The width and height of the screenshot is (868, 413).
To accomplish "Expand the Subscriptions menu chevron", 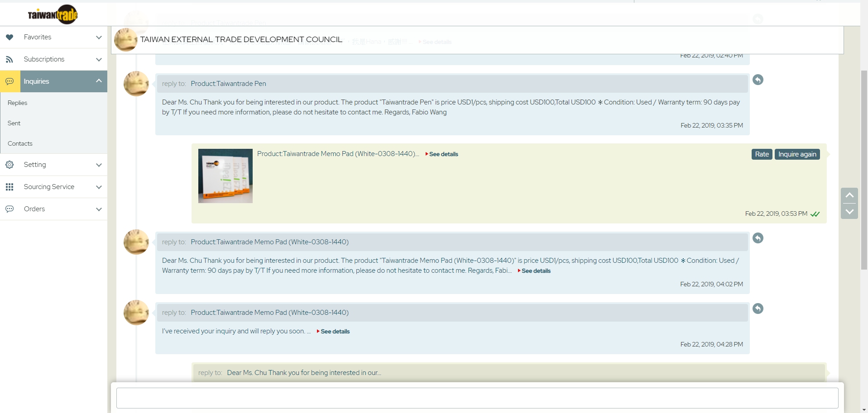I will (x=99, y=59).
